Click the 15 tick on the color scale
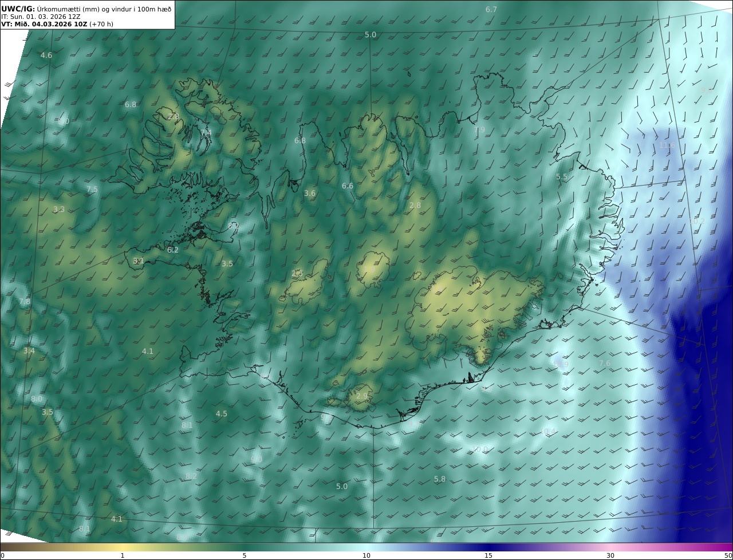Image resolution: width=733 pixels, height=560 pixels. (488, 555)
